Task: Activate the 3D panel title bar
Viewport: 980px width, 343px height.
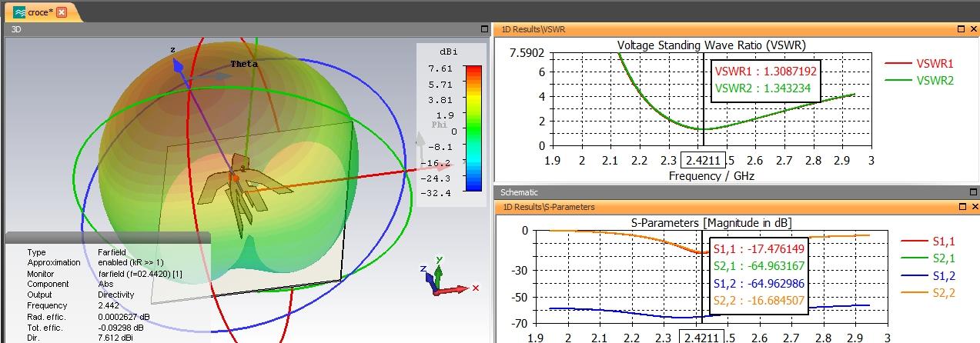Action: (x=248, y=29)
